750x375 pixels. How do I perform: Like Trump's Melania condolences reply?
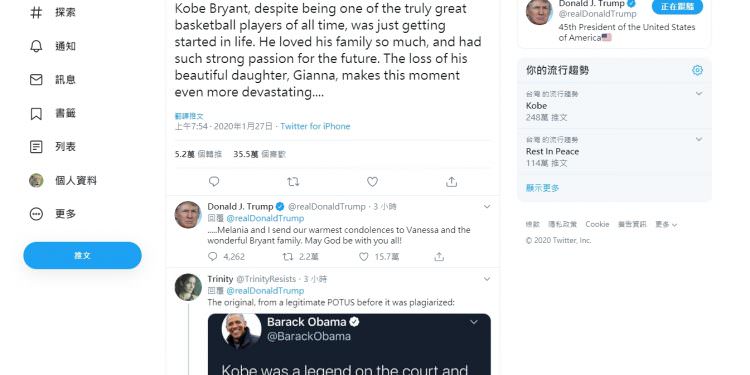[x=364, y=257]
